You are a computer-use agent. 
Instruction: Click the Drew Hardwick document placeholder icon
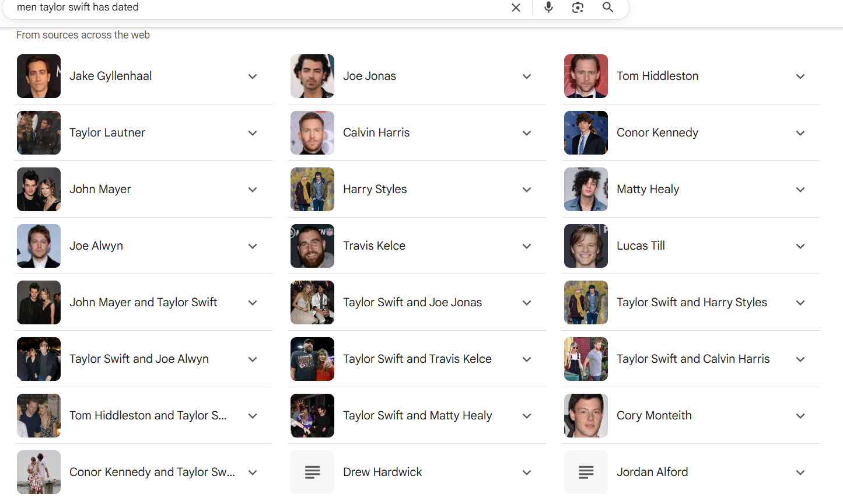[x=312, y=472]
